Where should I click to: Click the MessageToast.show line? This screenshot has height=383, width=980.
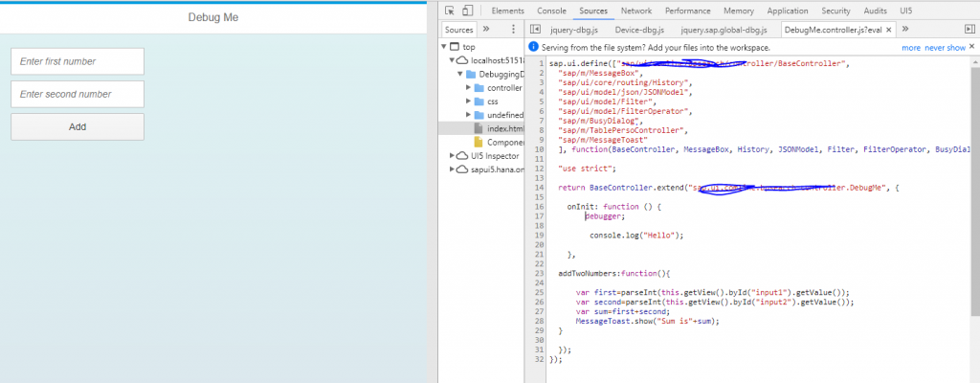coord(648,321)
